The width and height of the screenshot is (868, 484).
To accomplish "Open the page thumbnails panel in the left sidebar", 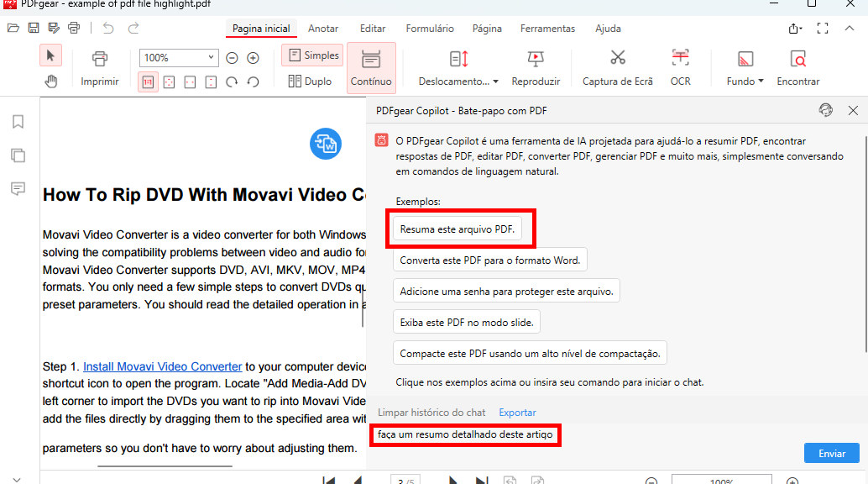I will coord(18,155).
